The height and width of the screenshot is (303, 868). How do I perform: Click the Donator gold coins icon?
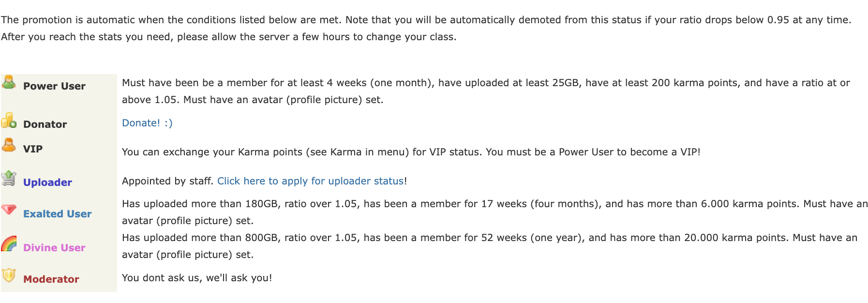click(x=9, y=121)
